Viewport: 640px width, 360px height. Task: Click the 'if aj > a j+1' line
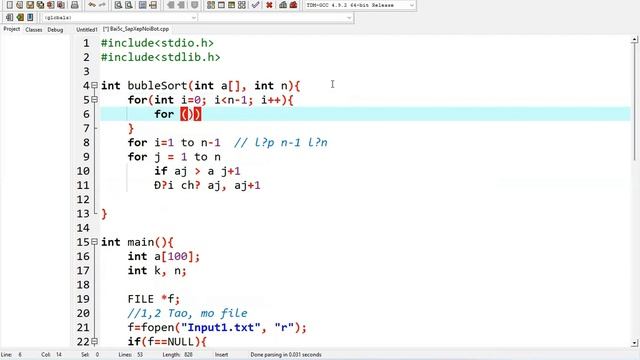pyautogui.click(x=197, y=171)
